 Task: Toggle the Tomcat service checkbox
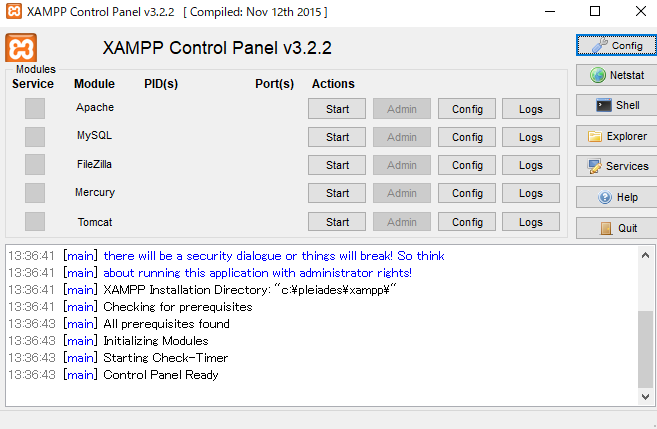coord(35,221)
